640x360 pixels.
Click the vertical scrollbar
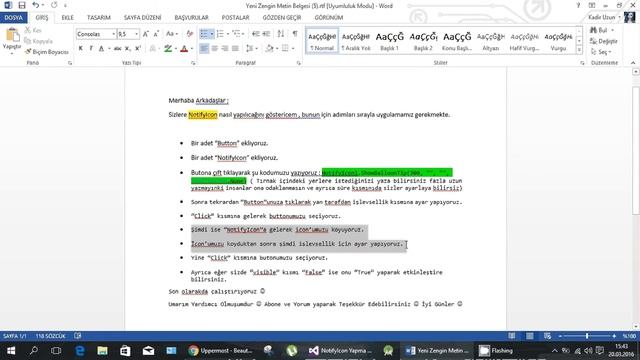pos(636,150)
